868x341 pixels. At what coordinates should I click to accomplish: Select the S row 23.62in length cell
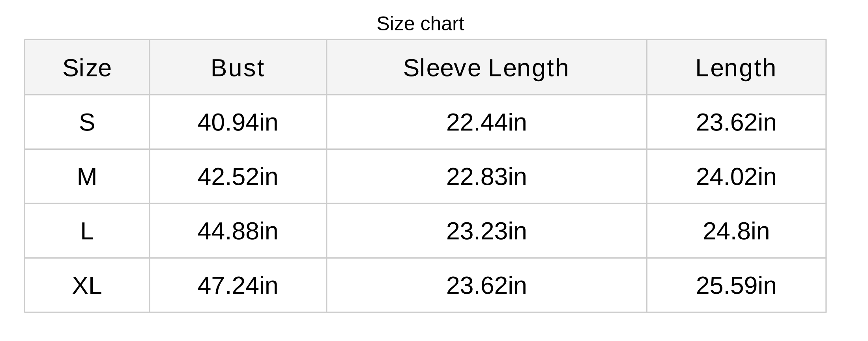(x=736, y=122)
